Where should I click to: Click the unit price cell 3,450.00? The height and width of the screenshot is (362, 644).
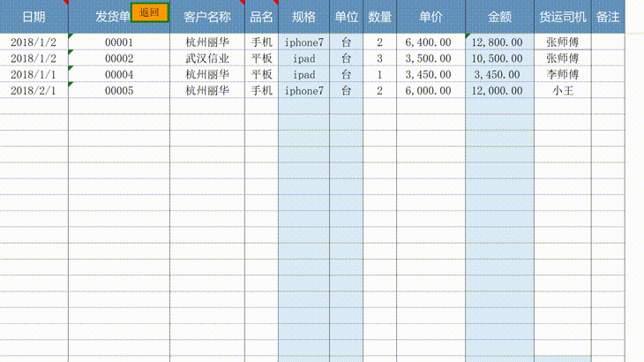[429, 75]
